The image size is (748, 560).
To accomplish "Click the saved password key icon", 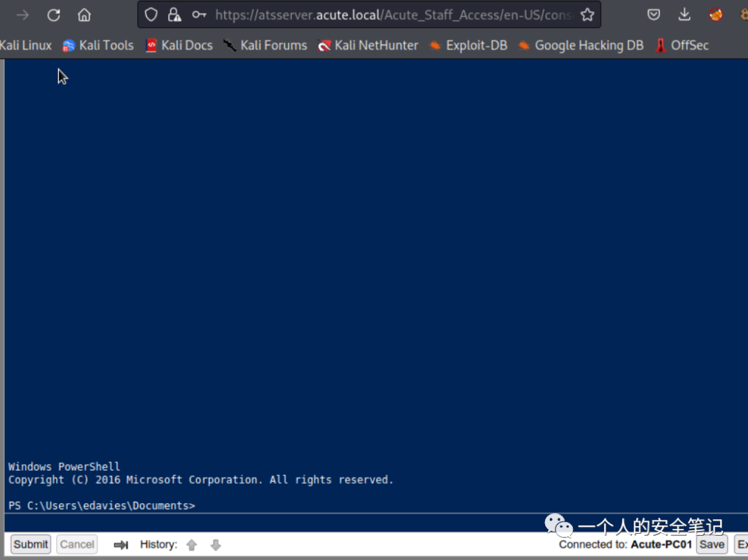I will pyautogui.click(x=199, y=15).
